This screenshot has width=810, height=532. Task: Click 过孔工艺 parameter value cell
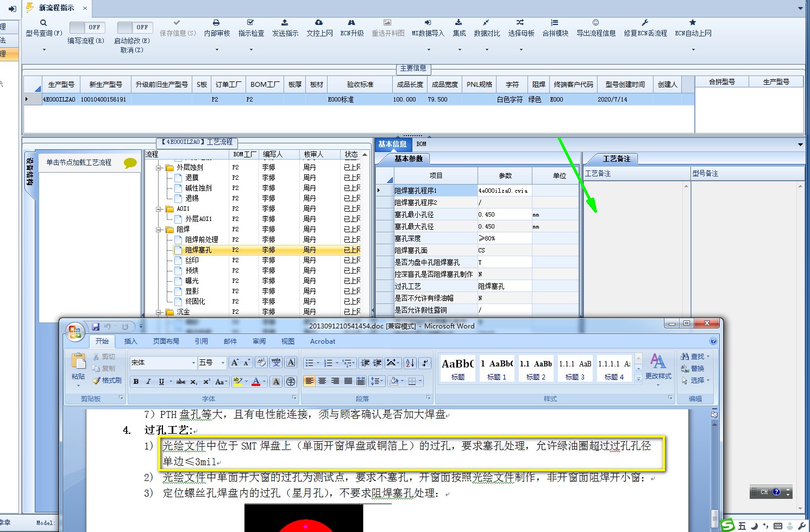coord(504,286)
